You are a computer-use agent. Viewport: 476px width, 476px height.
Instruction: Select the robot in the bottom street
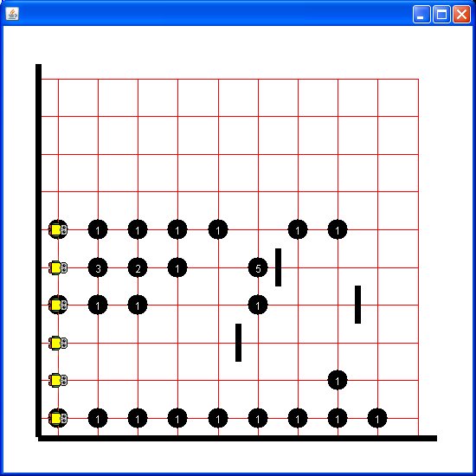point(58,418)
